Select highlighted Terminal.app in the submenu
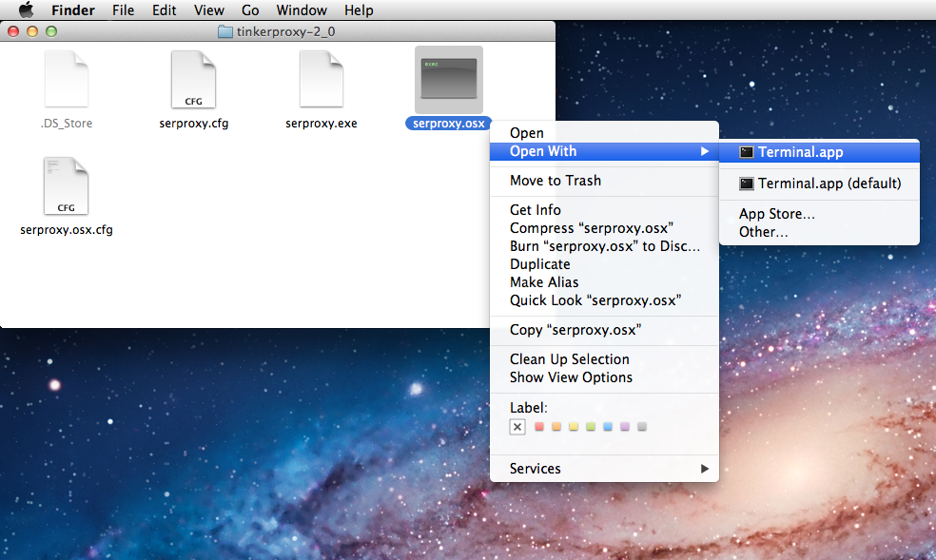Image resolution: width=936 pixels, height=560 pixels. point(819,152)
